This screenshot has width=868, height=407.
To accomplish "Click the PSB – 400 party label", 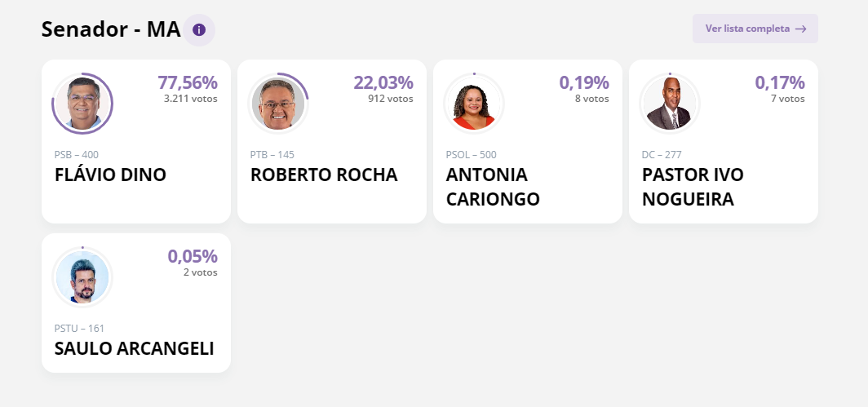I will [77, 155].
